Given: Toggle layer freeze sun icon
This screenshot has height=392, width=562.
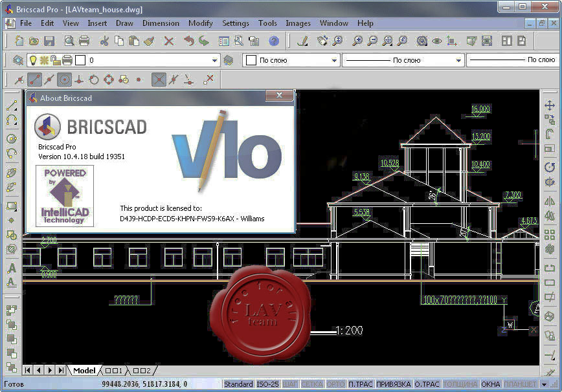Looking at the screenshot, I should tap(44, 60).
